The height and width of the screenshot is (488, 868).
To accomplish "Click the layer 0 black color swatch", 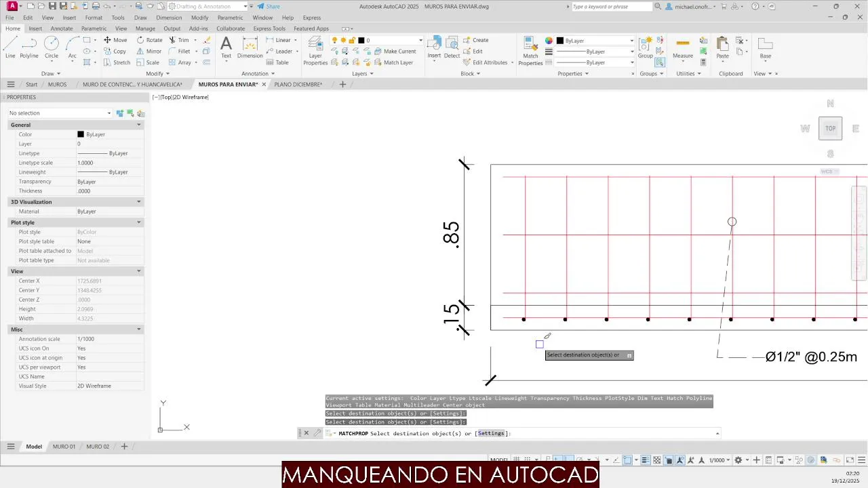I will [x=361, y=41].
